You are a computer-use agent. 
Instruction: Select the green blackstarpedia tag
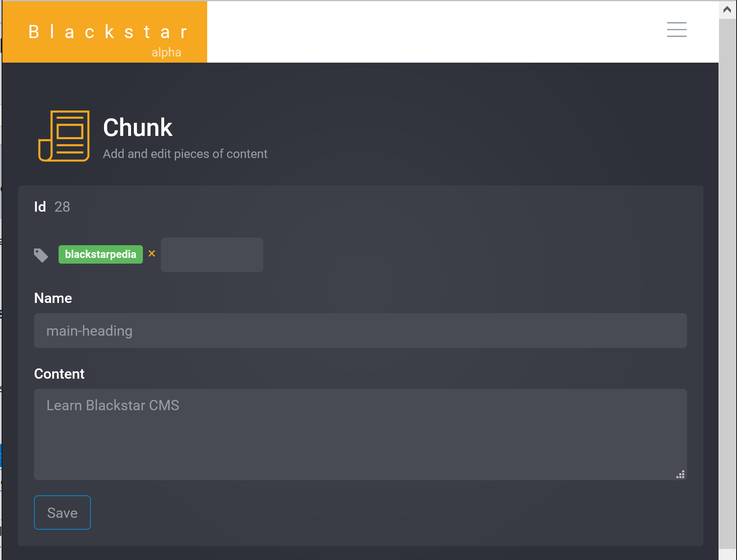click(x=101, y=254)
